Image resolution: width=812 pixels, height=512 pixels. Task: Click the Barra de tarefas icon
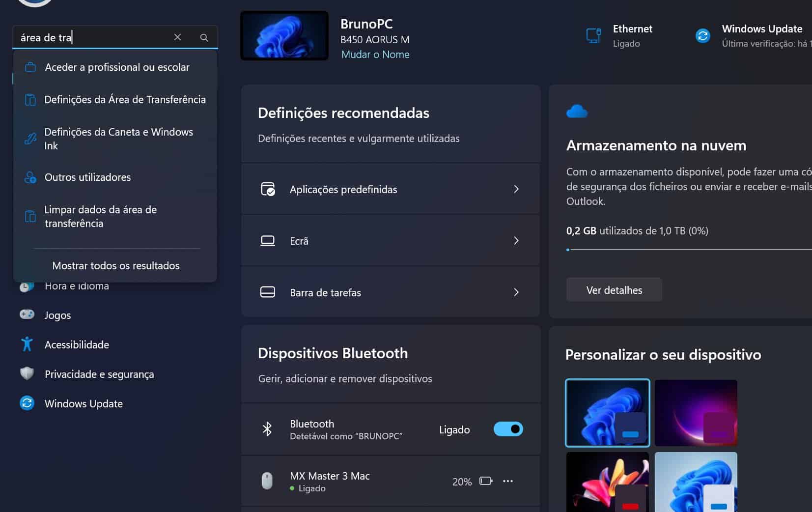268,292
